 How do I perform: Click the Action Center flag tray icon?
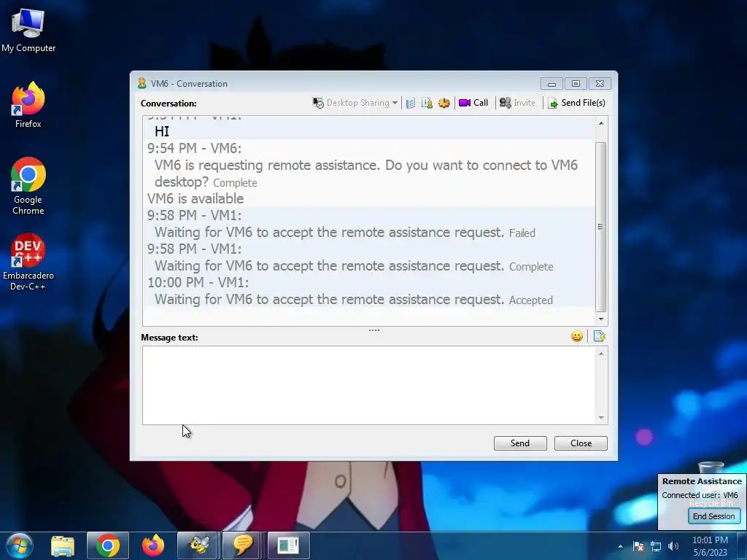[x=638, y=546]
